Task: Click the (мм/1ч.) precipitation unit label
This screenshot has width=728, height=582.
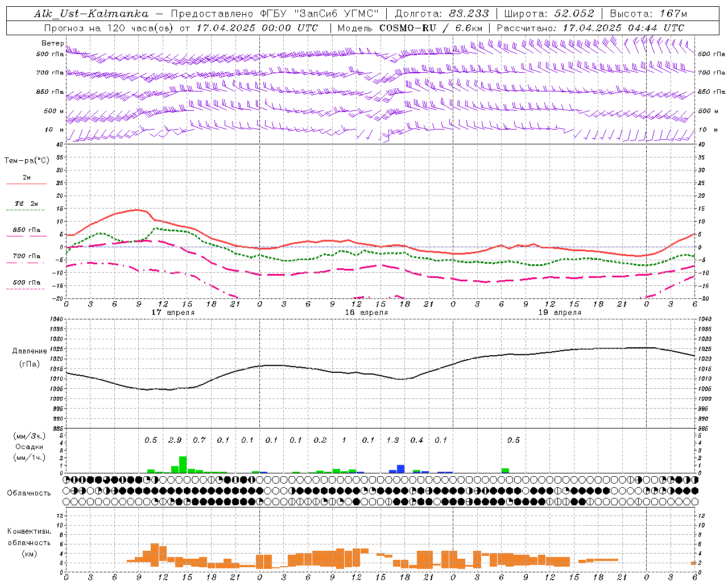Action: click(x=29, y=458)
